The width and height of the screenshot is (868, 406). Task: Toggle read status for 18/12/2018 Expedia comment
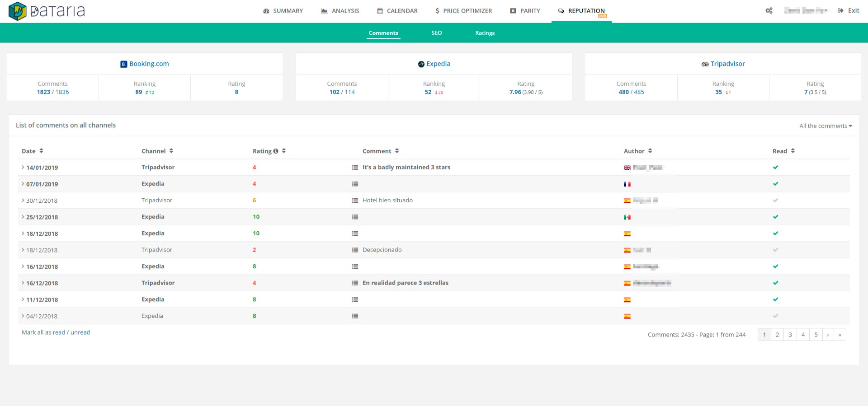pos(776,233)
